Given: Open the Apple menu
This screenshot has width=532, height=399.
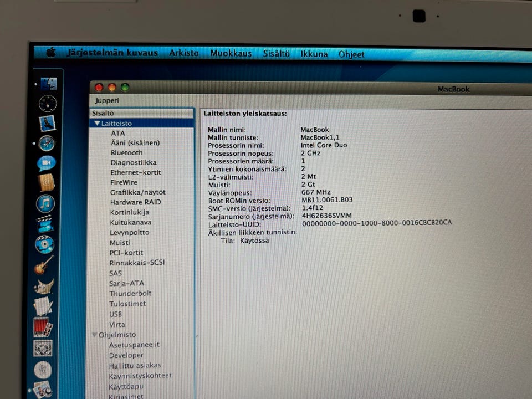Looking at the screenshot, I should (x=51, y=53).
